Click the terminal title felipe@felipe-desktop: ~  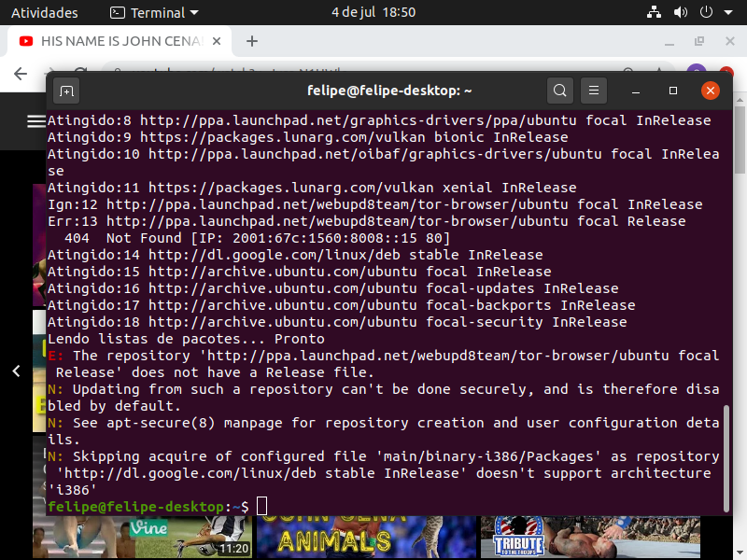point(389,91)
